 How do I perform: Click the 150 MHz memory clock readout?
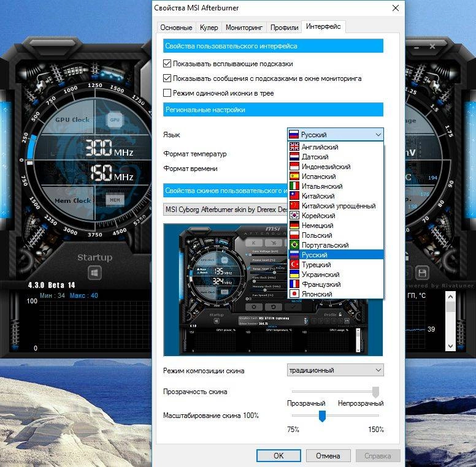[112, 173]
